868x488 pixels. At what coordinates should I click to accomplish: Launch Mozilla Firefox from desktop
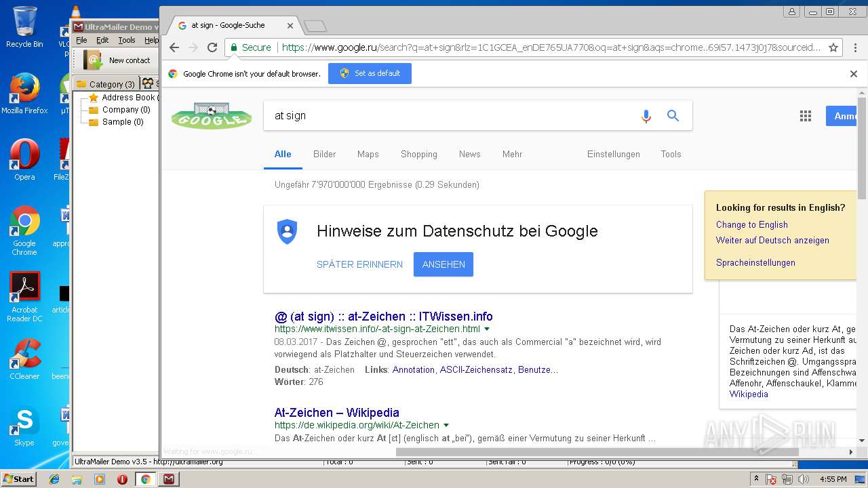tap(24, 94)
